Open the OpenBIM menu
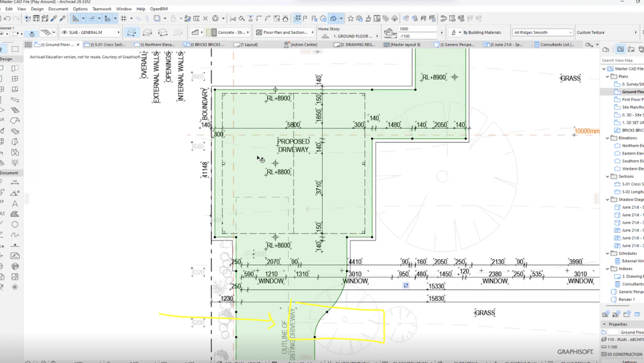The height and width of the screenshot is (363, 644). pos(159,8)
